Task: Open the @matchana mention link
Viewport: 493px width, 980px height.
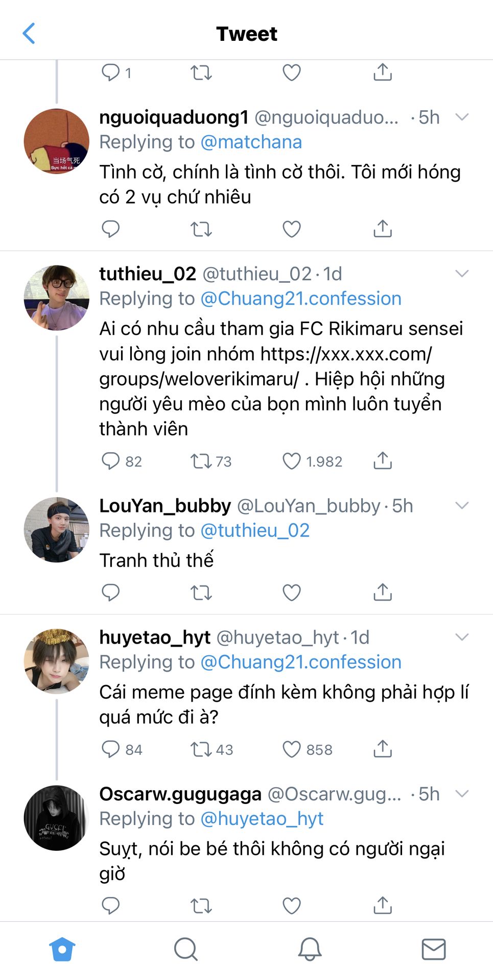Action: [251, 142]
